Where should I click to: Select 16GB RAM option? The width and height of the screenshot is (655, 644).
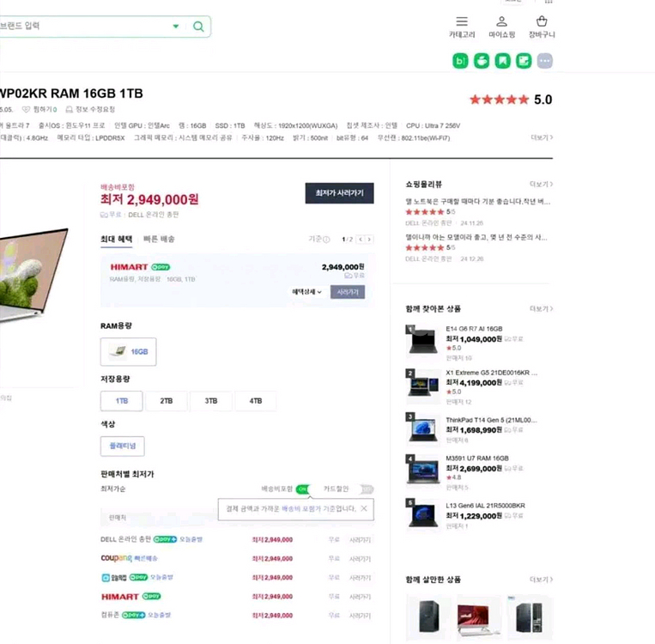[x=128, y=352]
